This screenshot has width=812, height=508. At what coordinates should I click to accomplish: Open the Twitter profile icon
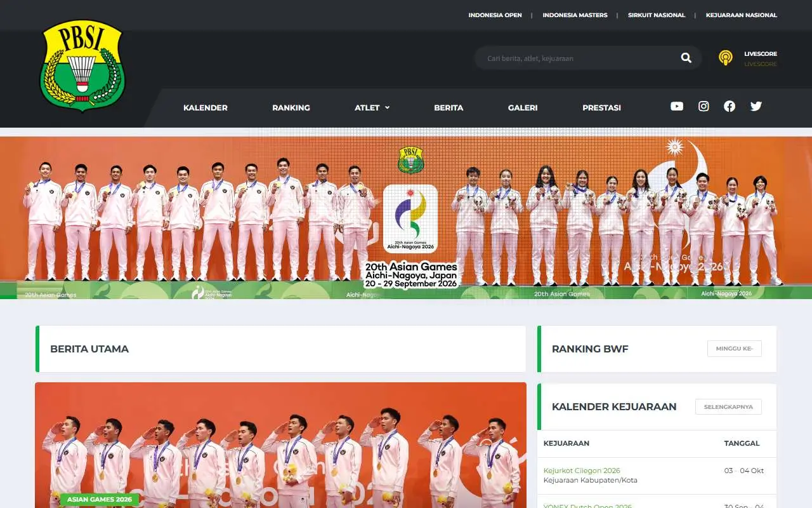756,107
